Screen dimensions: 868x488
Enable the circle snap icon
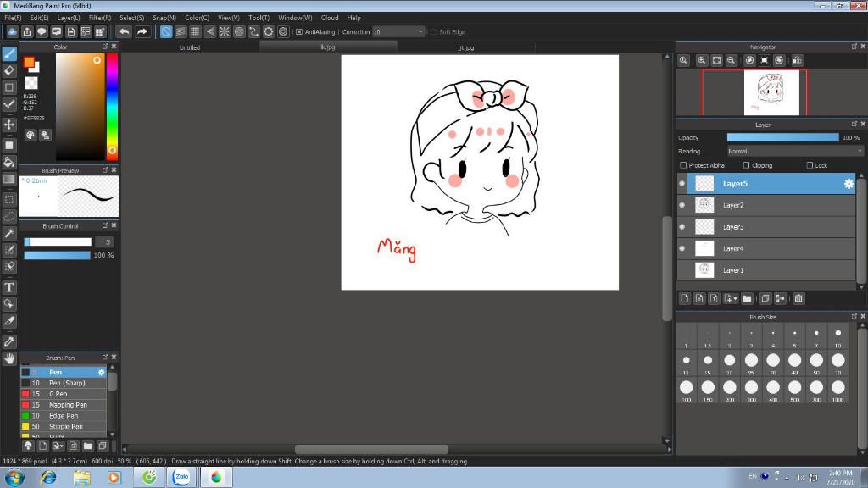(x=239, y=32)
